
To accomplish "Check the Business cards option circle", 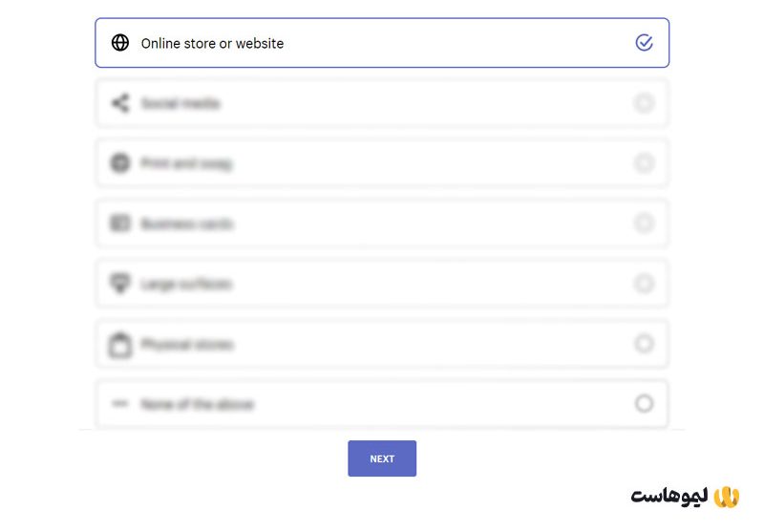I will 645,223.
